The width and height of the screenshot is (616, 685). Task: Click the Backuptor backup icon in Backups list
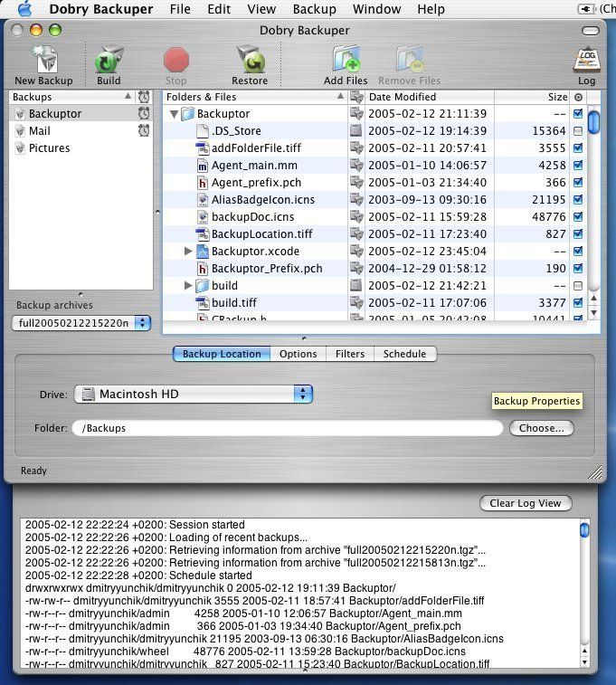pyautogui.click(x=20, y=114)
